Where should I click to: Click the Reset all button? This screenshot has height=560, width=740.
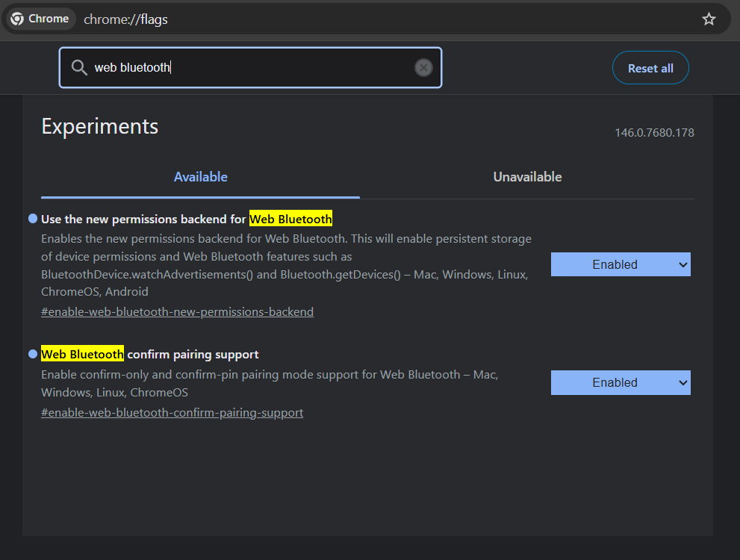coord(650,68)
